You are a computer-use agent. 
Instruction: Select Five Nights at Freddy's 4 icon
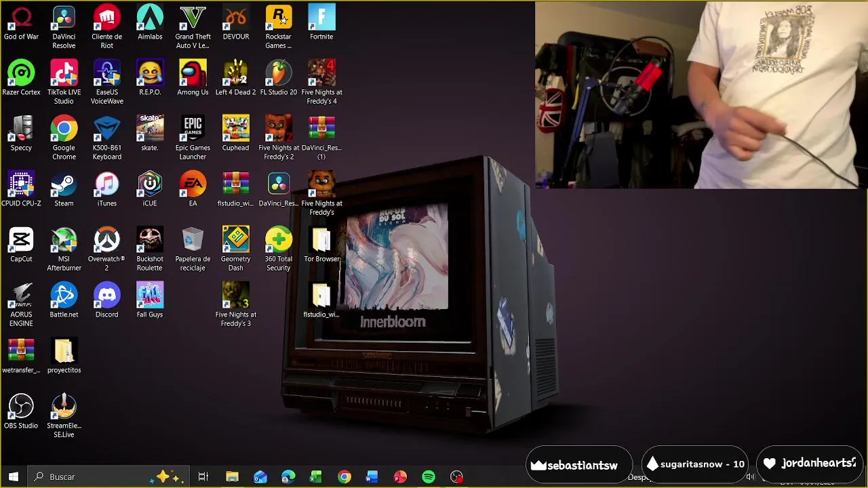point(321,83)
